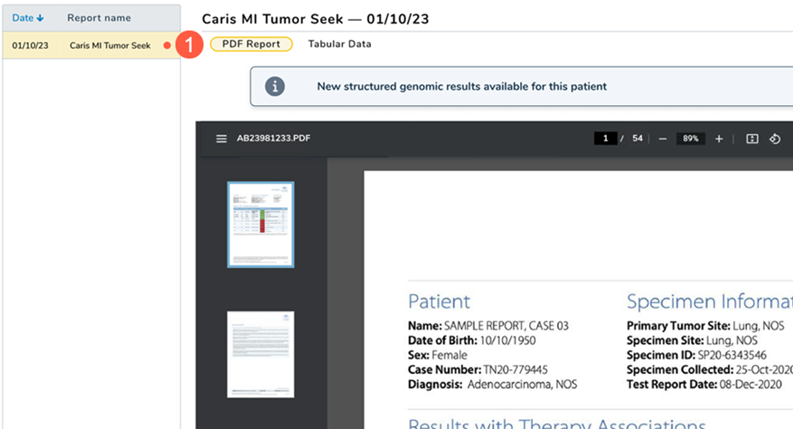The width and height of the screenshot is (793, 429).
Task: Select the page 2 thumbnail
Action: [260, 353]
